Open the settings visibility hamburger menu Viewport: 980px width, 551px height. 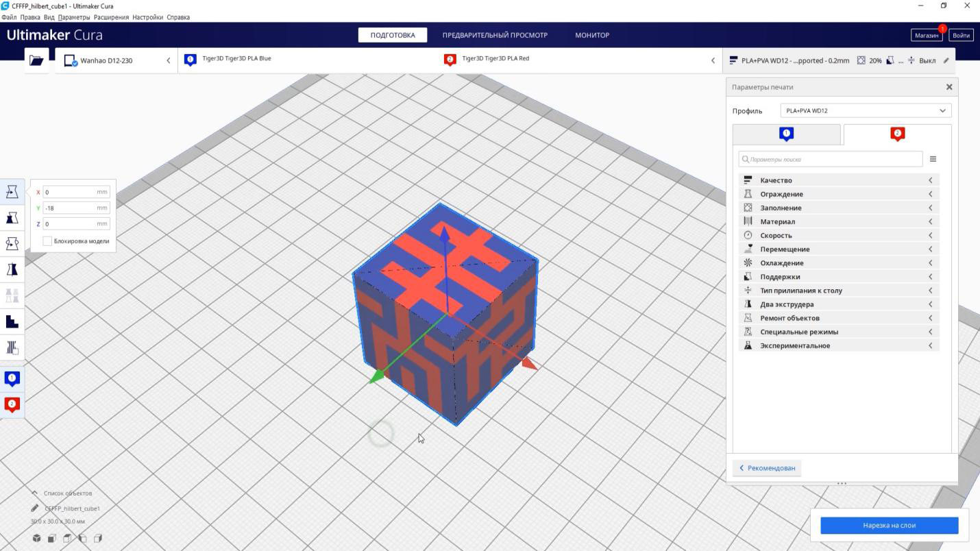(x=933, y=159)
